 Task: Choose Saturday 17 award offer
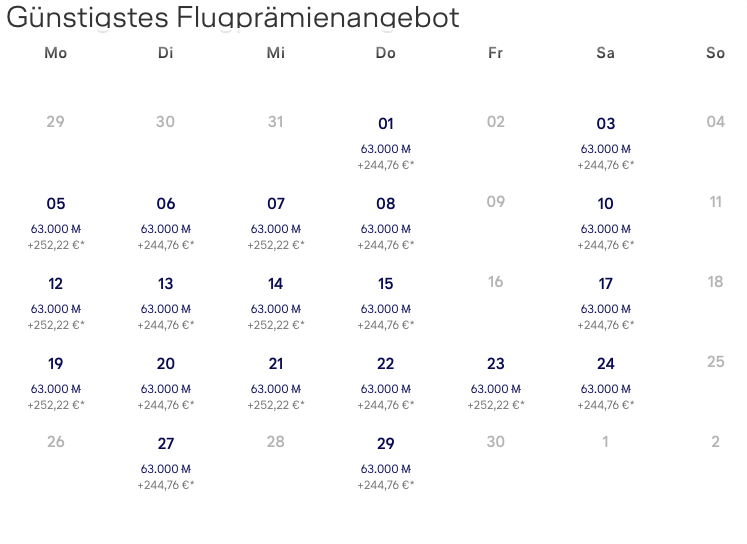tap(606, 301)
